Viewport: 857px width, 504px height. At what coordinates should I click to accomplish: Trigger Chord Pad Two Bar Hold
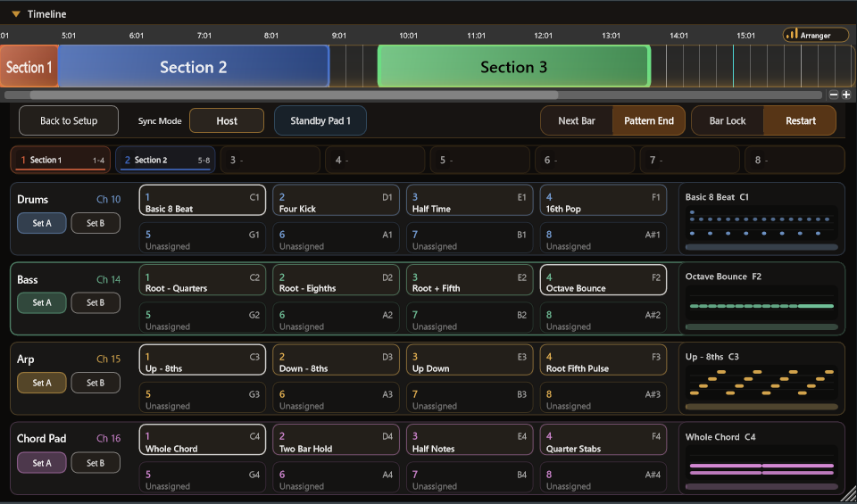[336, 440]
